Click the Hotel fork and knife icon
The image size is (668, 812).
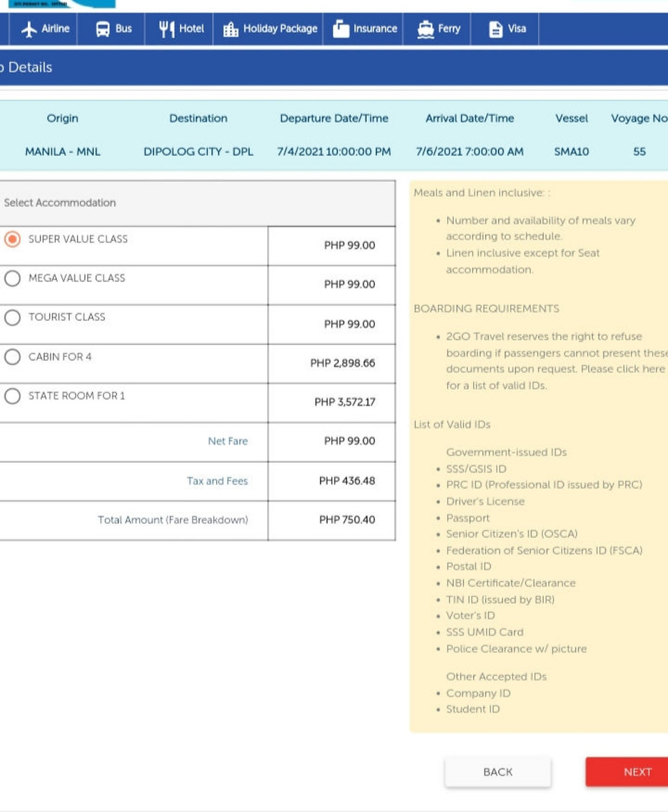pyautogui.click(x=166, y=29)
